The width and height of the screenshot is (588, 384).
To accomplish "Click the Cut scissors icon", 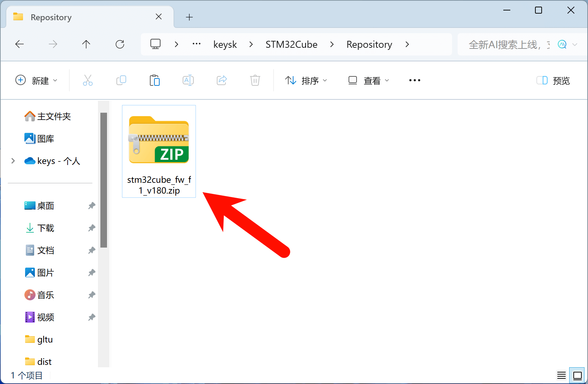I will [88, 81].
